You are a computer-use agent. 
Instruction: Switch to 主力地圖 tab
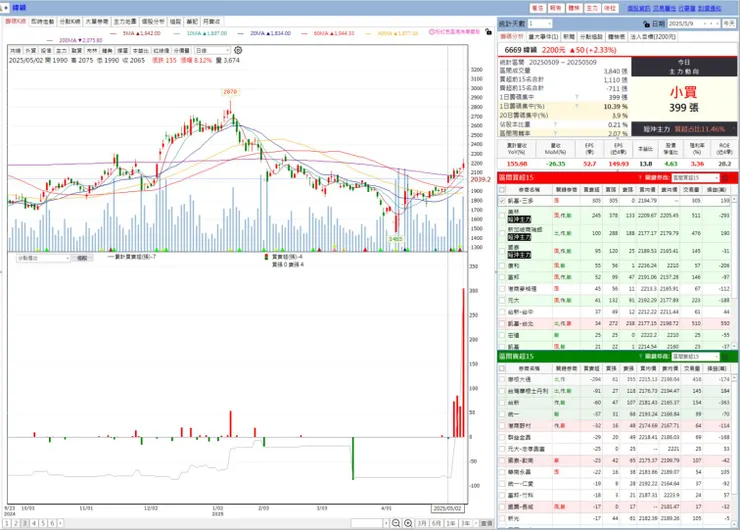[125, 21]
